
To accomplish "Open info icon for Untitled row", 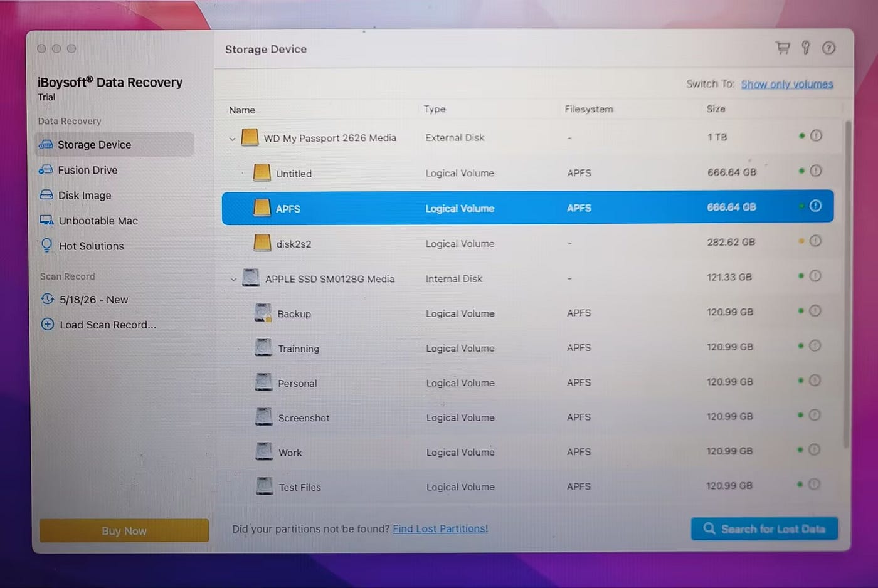I will 816,171.
